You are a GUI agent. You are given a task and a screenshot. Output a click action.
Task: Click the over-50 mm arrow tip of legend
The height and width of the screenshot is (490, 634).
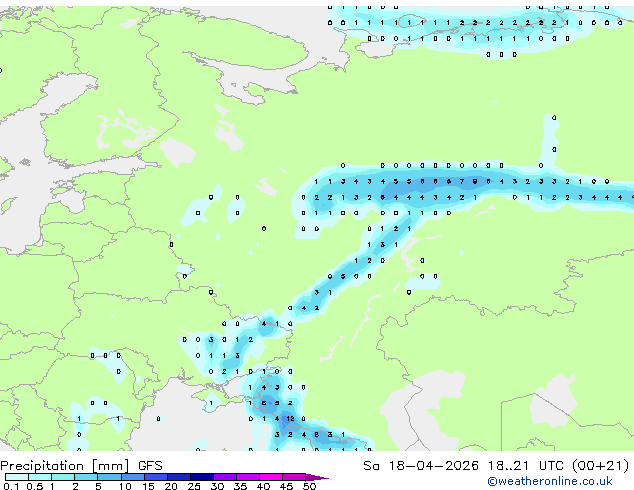317,477
